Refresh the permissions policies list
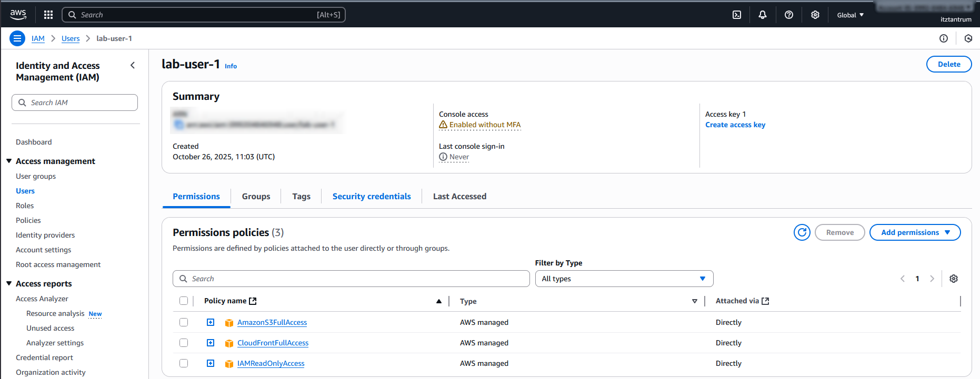This screenshot has height=379, width=980. (802, 232)
